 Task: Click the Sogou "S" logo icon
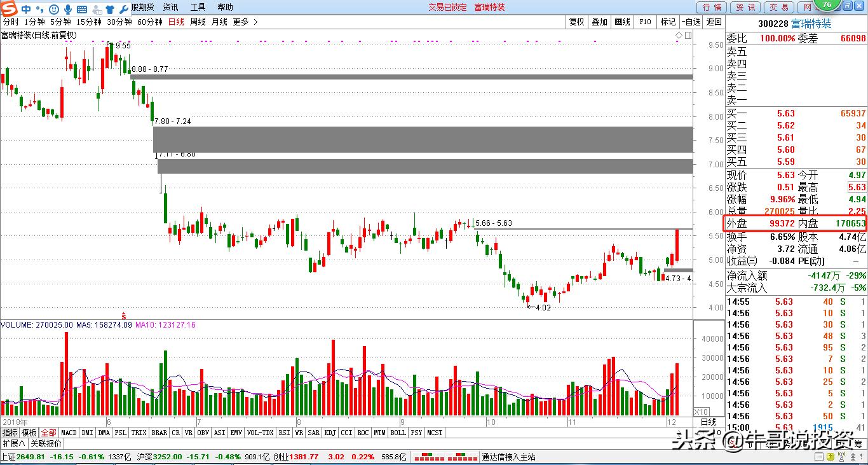(x=8, y=8)
